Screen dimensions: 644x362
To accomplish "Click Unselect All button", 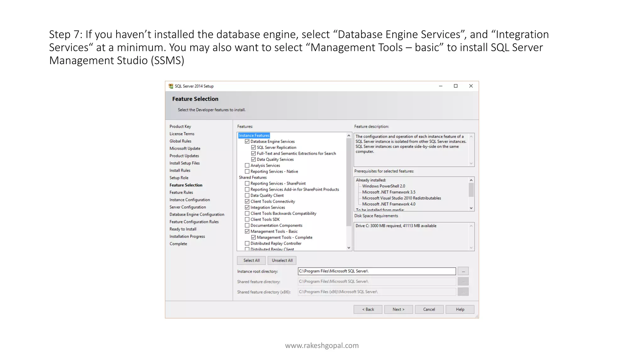I will 282,261.
